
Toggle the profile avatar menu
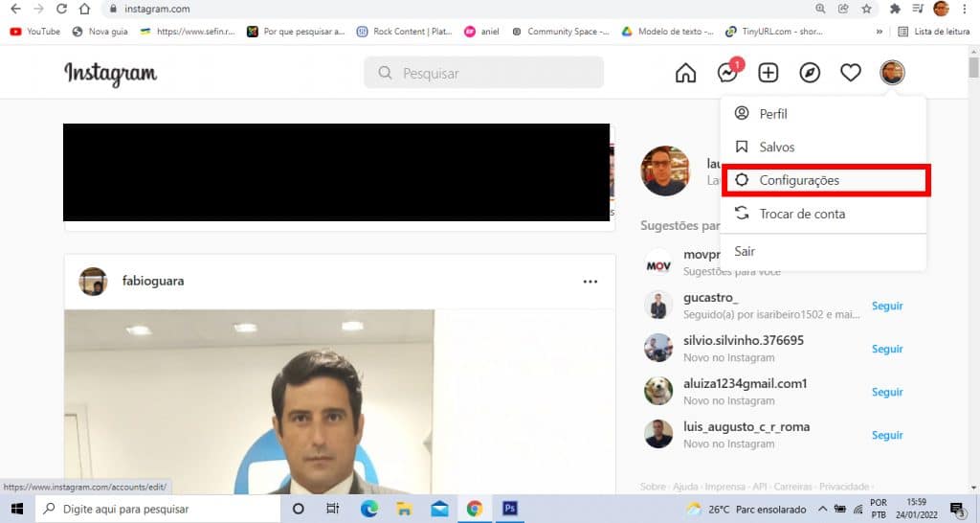coord(892,73)
